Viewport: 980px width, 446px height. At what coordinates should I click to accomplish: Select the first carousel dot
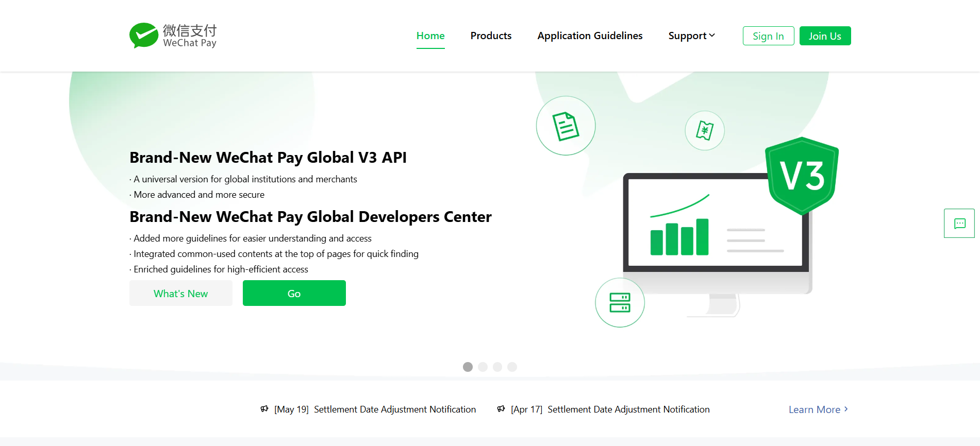tap(468, 367)
